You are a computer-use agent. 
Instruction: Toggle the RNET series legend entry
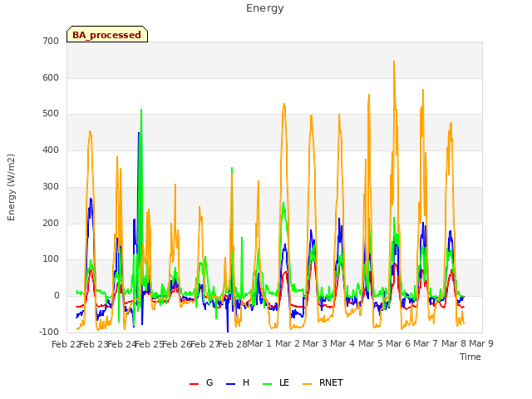click(323, 383)
